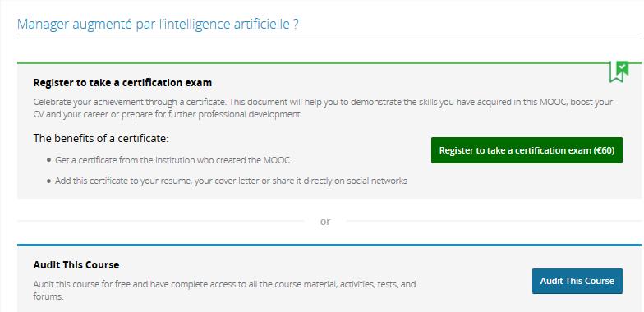This screenshot has width=644, height=312.
Task: Click the green top border of certification panel
Action: coord(312,62)
